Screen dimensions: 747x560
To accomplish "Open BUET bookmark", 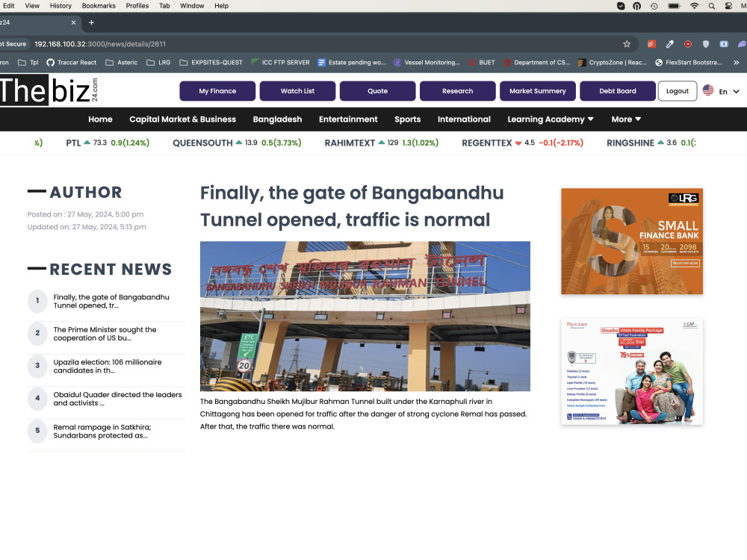I will pyautogui.click(x=482, y=63).
